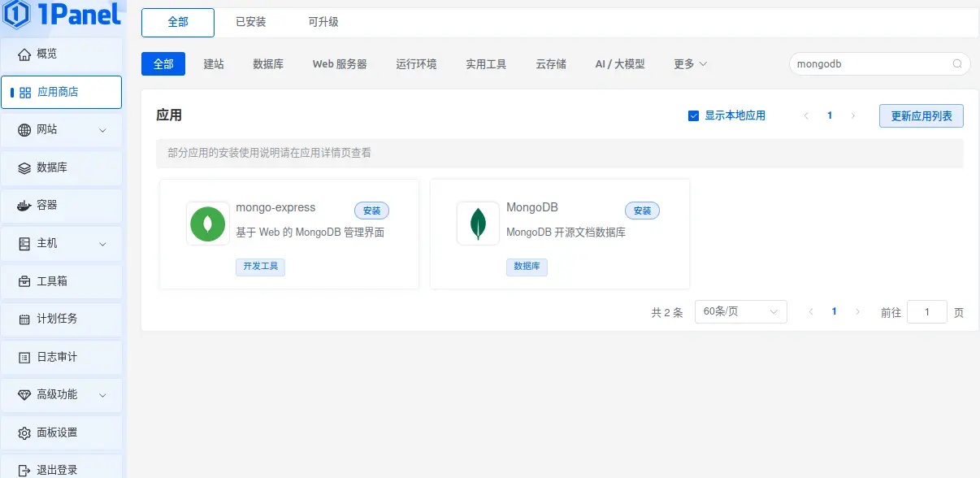Toggle the 已安装 filter
Screen dimensions: 980x478
(250, 22)
